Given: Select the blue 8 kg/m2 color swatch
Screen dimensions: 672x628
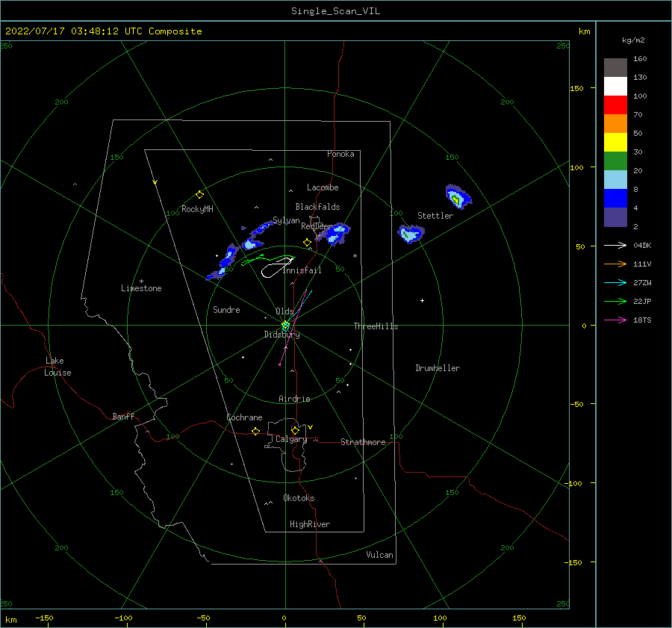Looking at the screenshot, I should click(x=615, y=198).
